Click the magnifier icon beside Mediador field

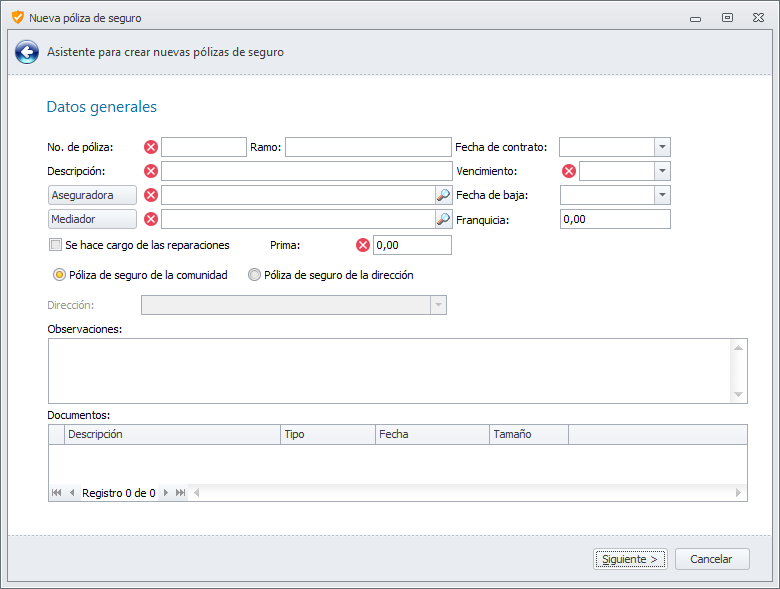[x=443, y=219]
